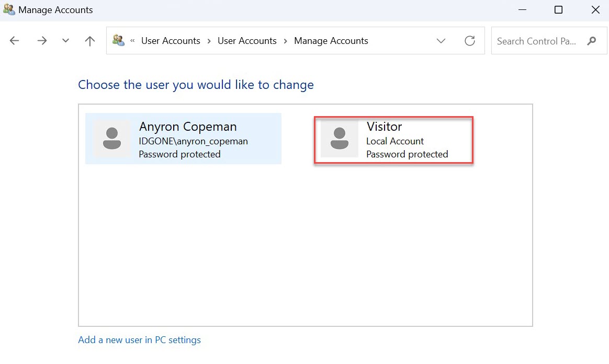
Task: Click Anyron Copeman's avatar picture
Action: pyautogui.click(x=112, y=139)
